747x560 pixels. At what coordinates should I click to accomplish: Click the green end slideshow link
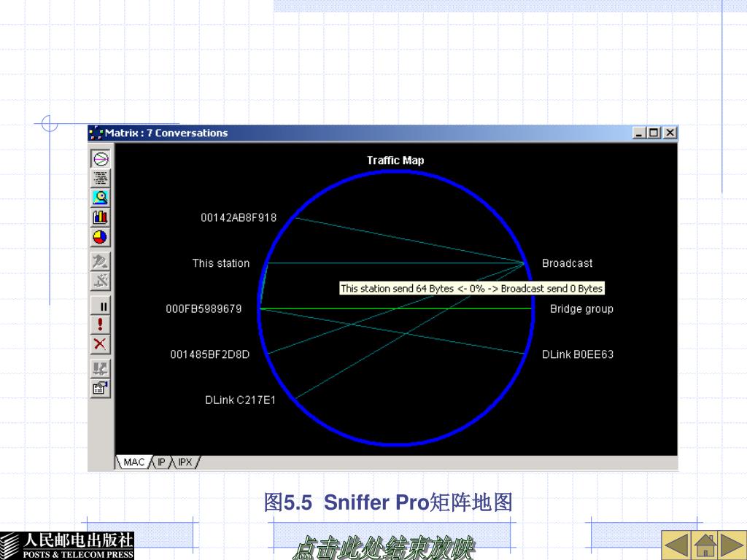(384, 548)
